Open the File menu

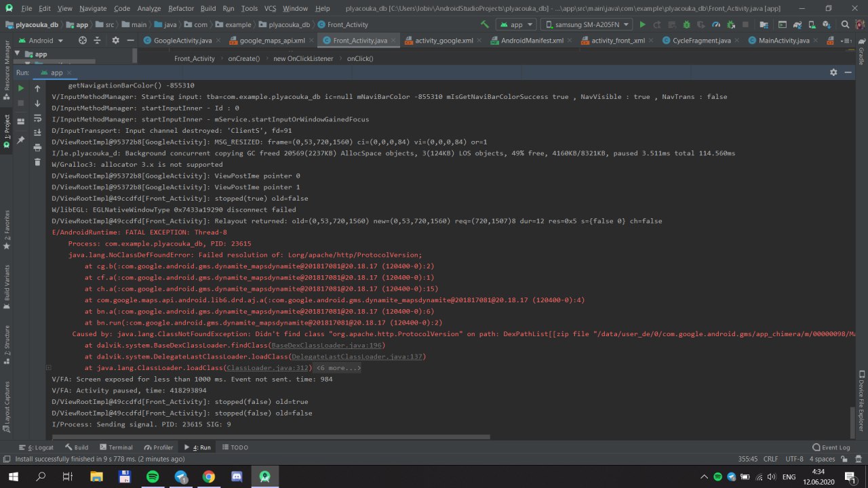pos(26,8)
